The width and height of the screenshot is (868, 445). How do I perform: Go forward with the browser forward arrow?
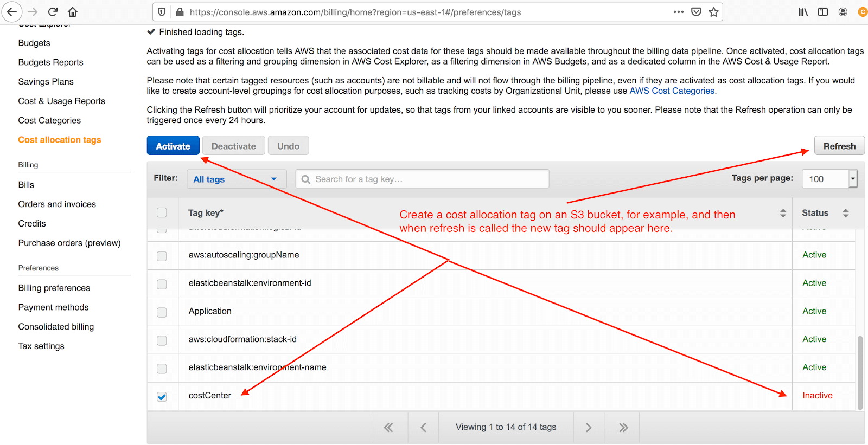pos(33,12)
